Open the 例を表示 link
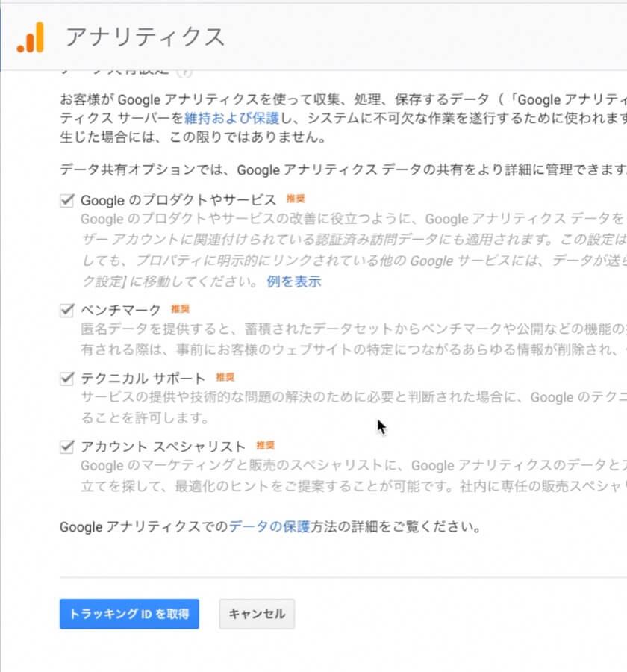The height and width of the screenshot is (672, 627). coord(293,281)
